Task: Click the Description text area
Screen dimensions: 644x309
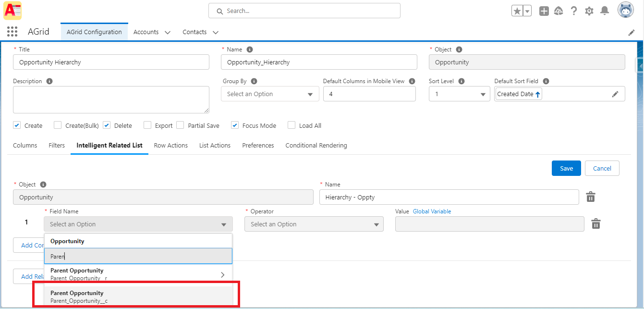Action: click(111, 99)
